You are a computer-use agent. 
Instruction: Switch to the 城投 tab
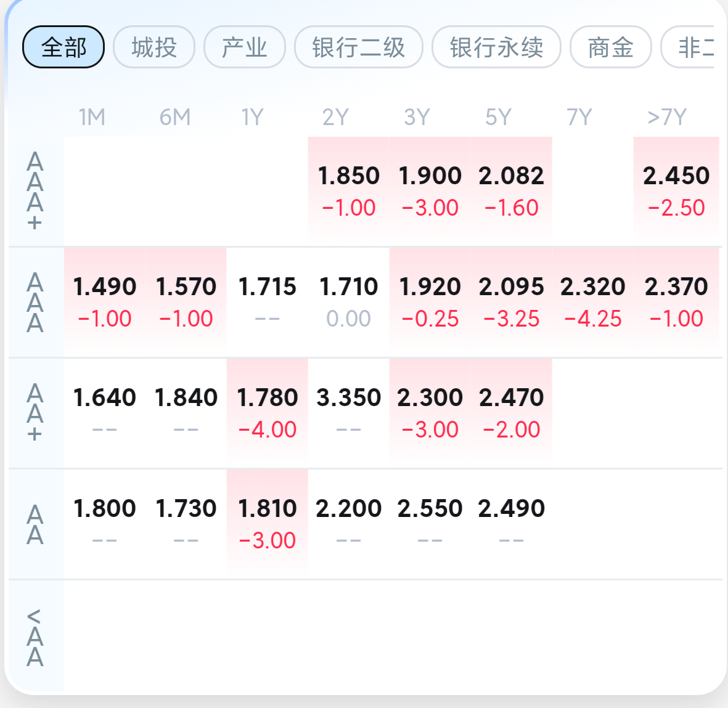[x=154, y=47]
